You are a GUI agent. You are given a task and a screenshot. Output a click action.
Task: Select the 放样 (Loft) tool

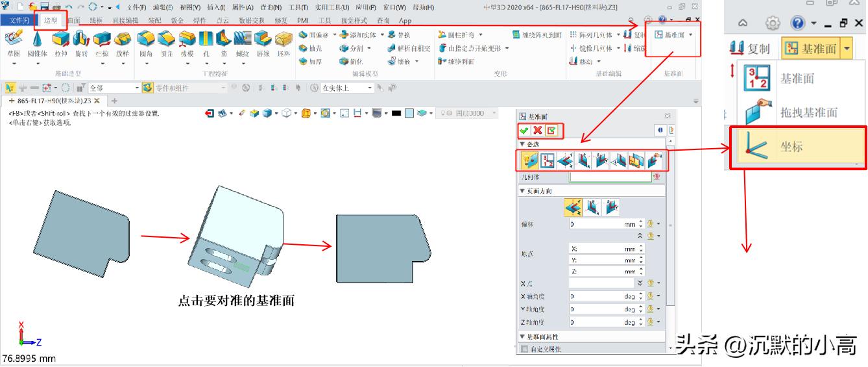click(122, 44)
